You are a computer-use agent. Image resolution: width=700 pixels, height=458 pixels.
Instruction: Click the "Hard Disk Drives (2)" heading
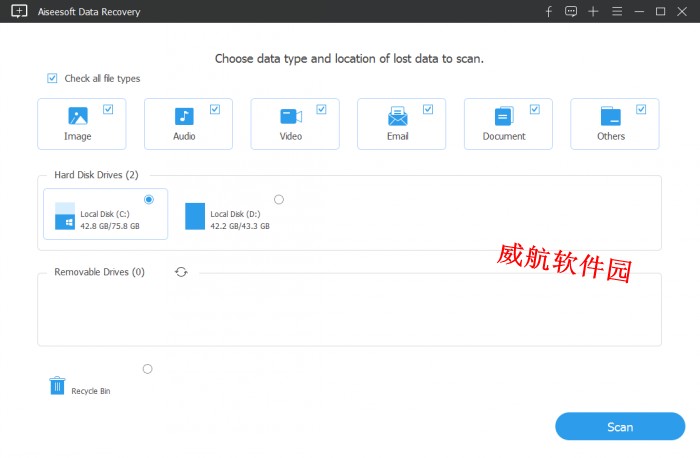[96, 175]
